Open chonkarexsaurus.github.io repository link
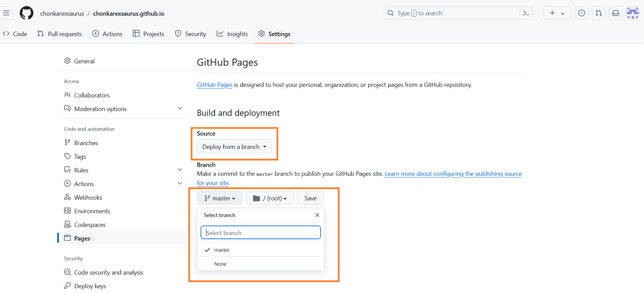Viewport: 644px width, 293px height. click(129, 14)
